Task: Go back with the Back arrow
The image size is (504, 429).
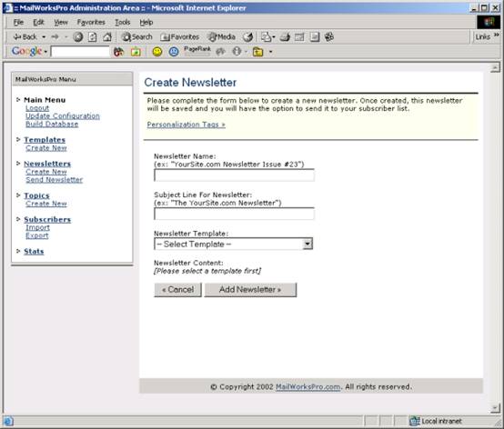Action: pyautogui.click(x=25, y=37)
